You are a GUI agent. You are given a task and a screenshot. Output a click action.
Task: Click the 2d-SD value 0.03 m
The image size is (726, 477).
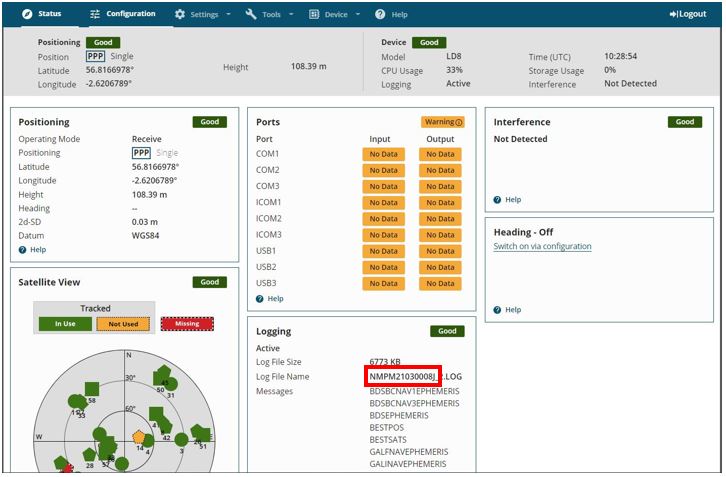point(145,222)
